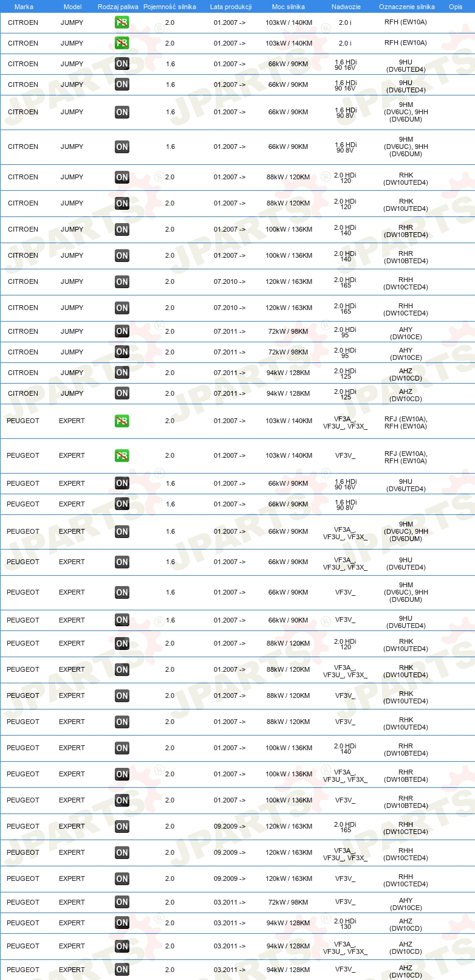Select 'VF3A_, VF3U_, VF3X_' in Peugeot petrol row
Viewport: 475px width, 980px height.
click(345, 423)
